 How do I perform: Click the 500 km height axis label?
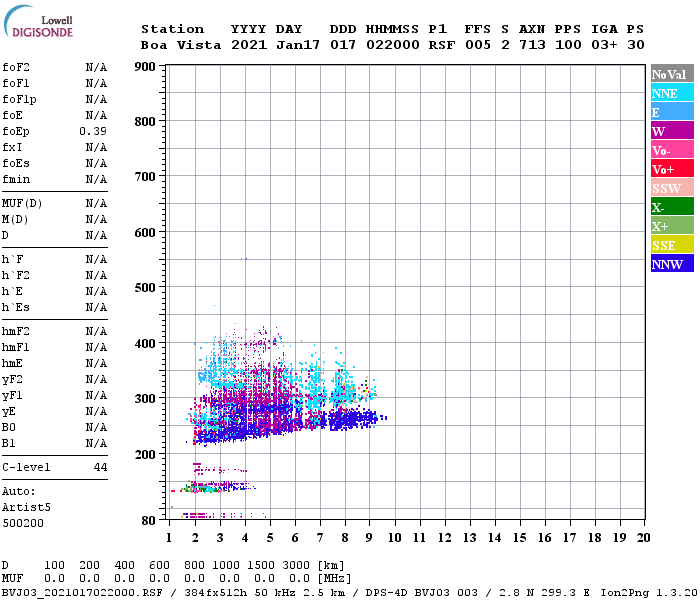click(x=145, y=288)
